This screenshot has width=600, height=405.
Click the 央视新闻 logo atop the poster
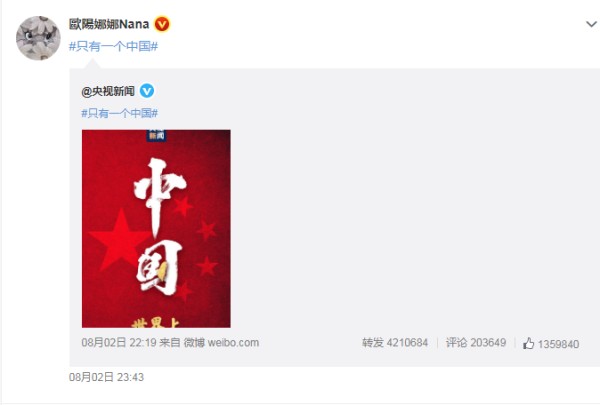(x=157, y=136)
